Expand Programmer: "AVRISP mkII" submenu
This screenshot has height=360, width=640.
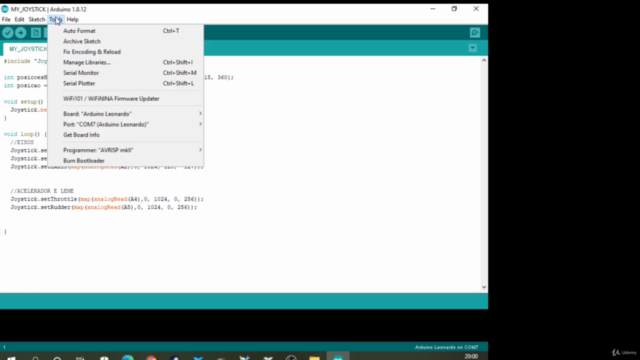(126, 150)
